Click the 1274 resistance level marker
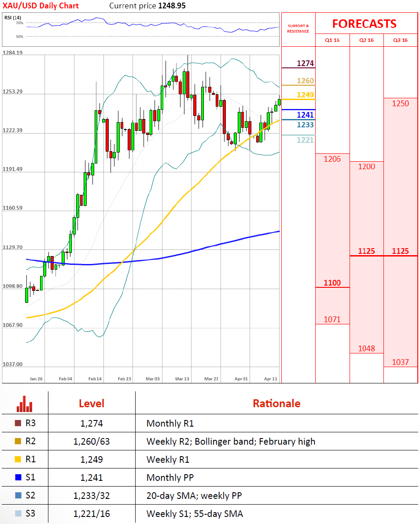This screenshot has height=524, width=420. (305, 63)
